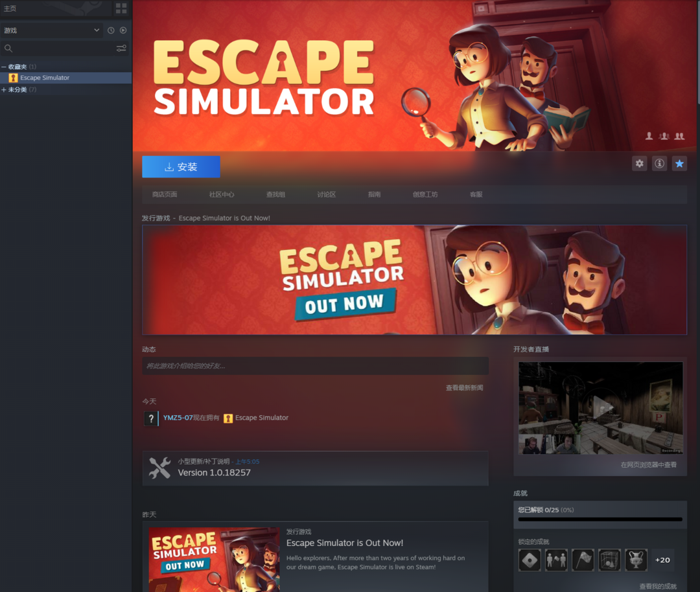Viewport: 700px width, 592px height.
Task: Open the Out Now announcement banner
Action: (x=414, y=280)
